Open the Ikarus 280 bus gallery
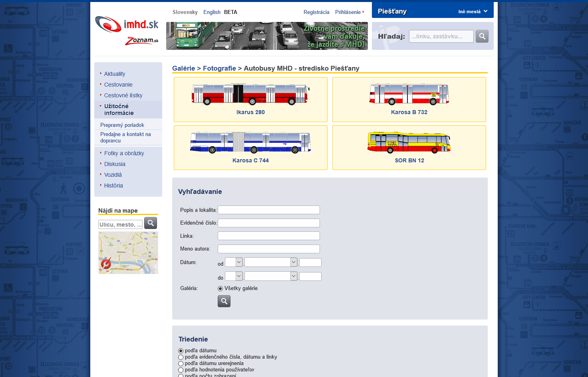This screenshot has width=588, height=377. click(x=250, y=100)
